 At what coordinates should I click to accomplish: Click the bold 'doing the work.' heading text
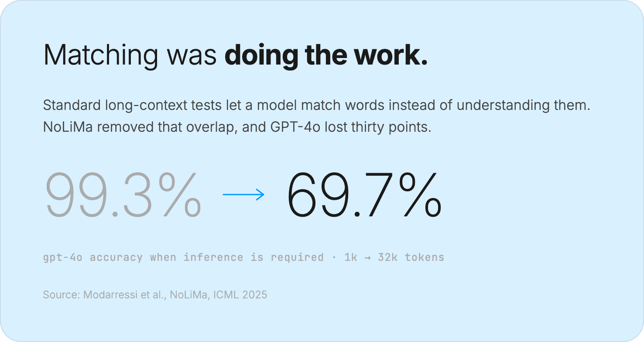(x=326, y=55)
